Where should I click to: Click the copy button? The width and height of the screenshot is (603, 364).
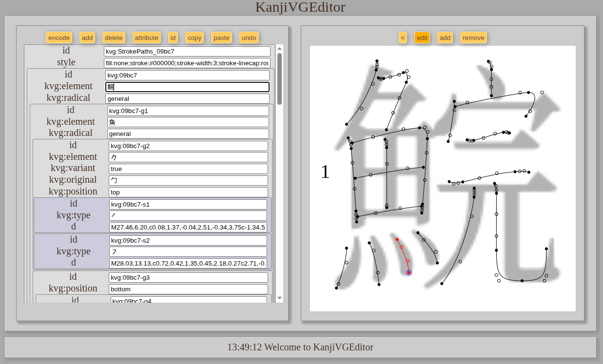(x=195, y=38)
